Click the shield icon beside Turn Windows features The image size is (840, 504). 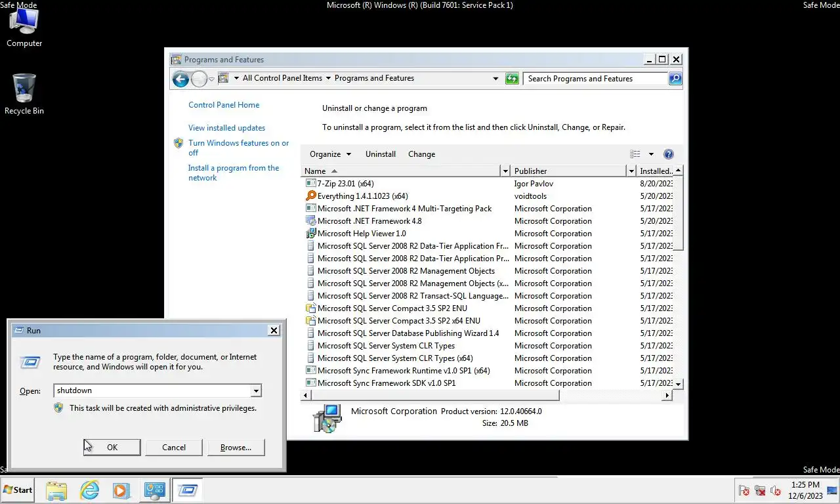point(178,143)
